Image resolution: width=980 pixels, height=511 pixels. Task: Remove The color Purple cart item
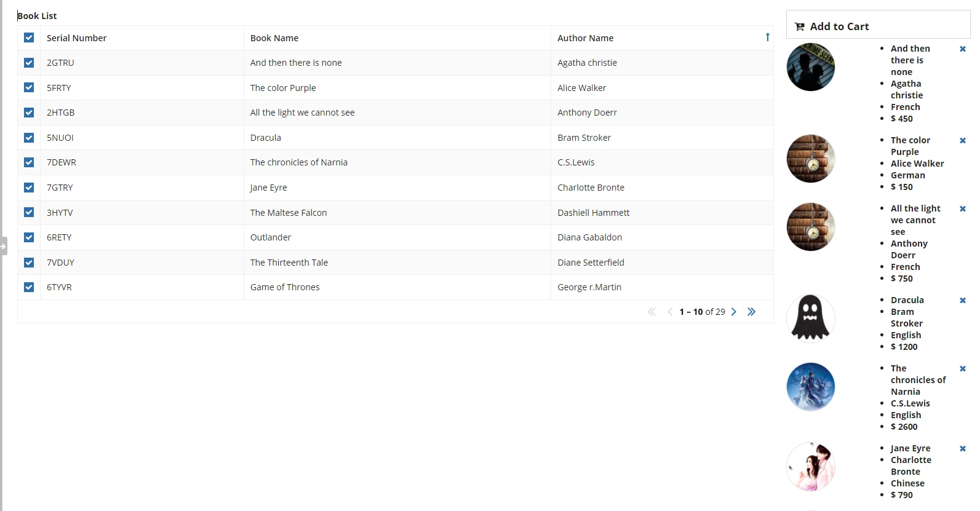point(963,141)
